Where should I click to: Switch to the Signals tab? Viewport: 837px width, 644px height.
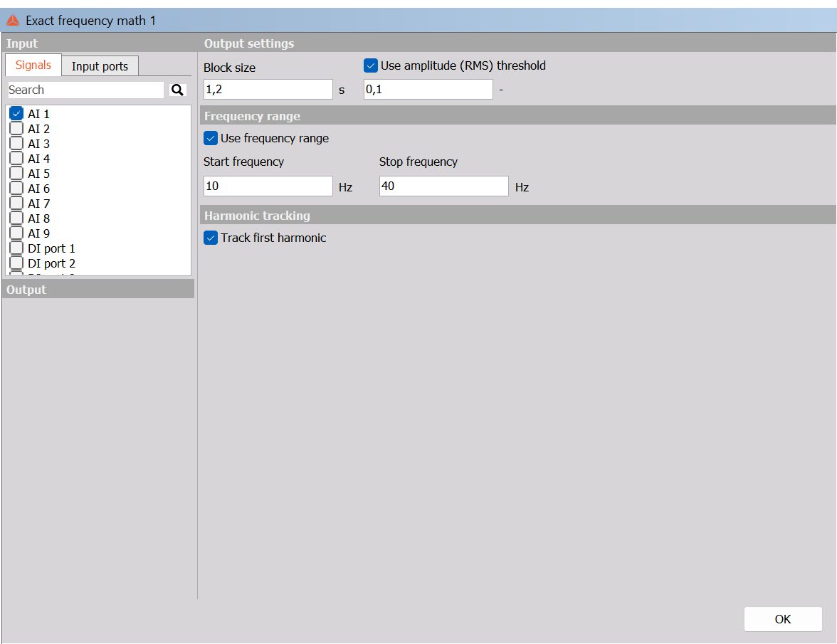33,65
